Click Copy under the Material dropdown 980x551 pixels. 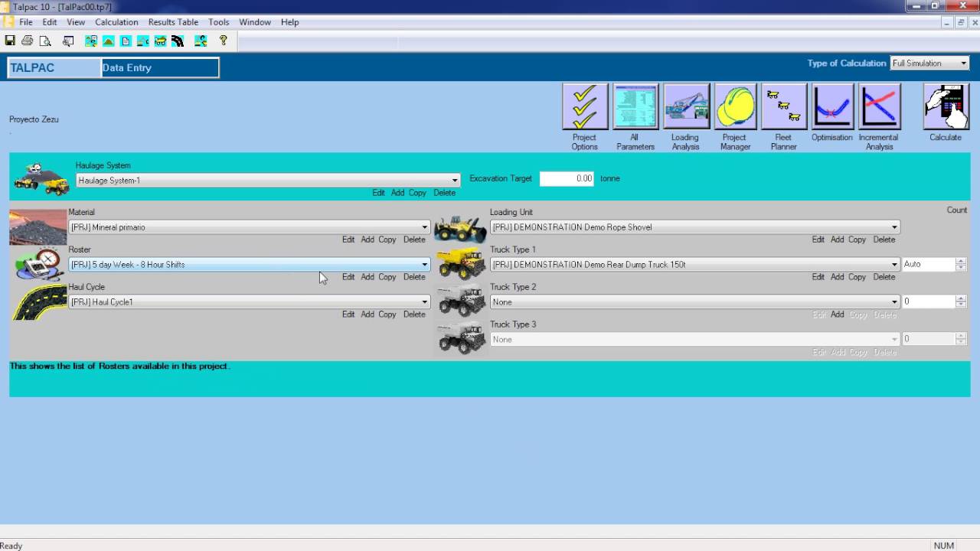(387, 240)
